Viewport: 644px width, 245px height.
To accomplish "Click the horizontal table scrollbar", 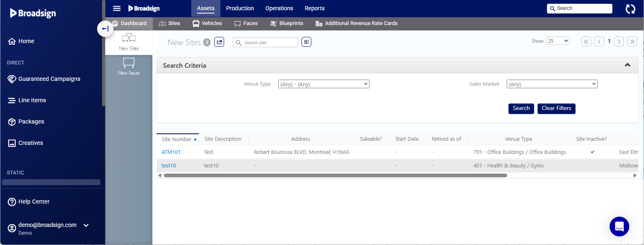I will pyautogui.click(x=335, y=175).
